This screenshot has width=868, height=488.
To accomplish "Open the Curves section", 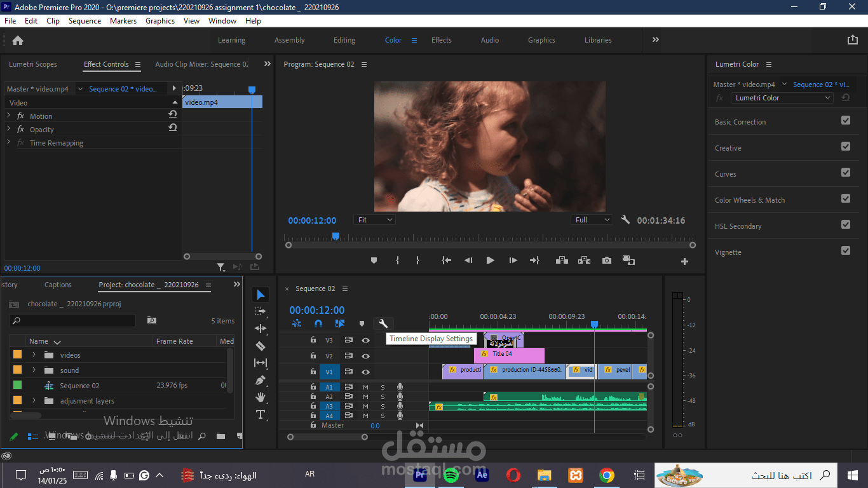I will (x=726, y=174).
